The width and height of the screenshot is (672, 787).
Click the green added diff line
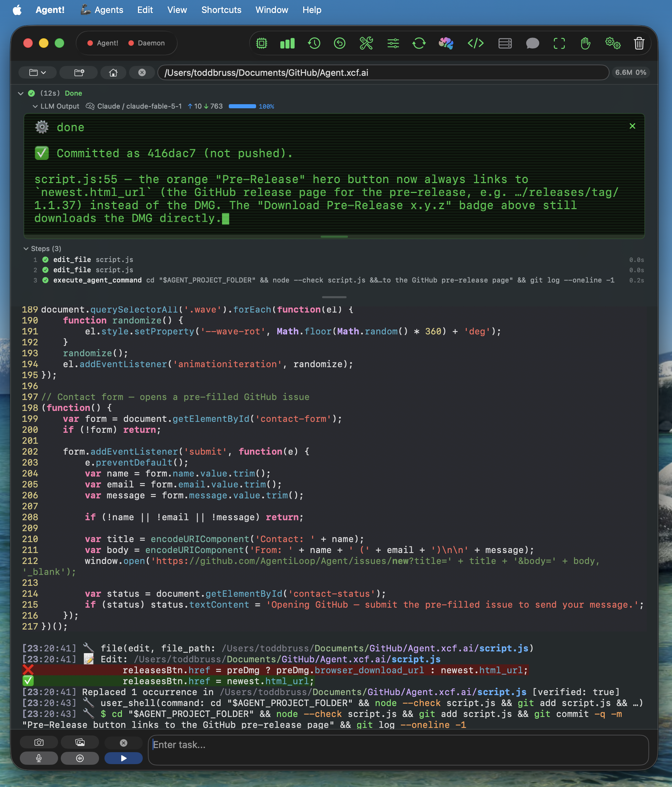pyautogui.click(x=168, y=681)
